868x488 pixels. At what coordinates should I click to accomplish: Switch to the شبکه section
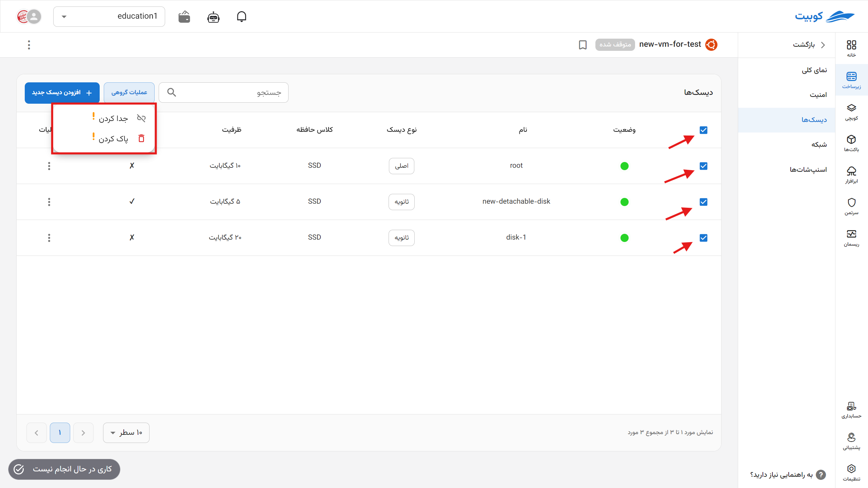[819, 144]
